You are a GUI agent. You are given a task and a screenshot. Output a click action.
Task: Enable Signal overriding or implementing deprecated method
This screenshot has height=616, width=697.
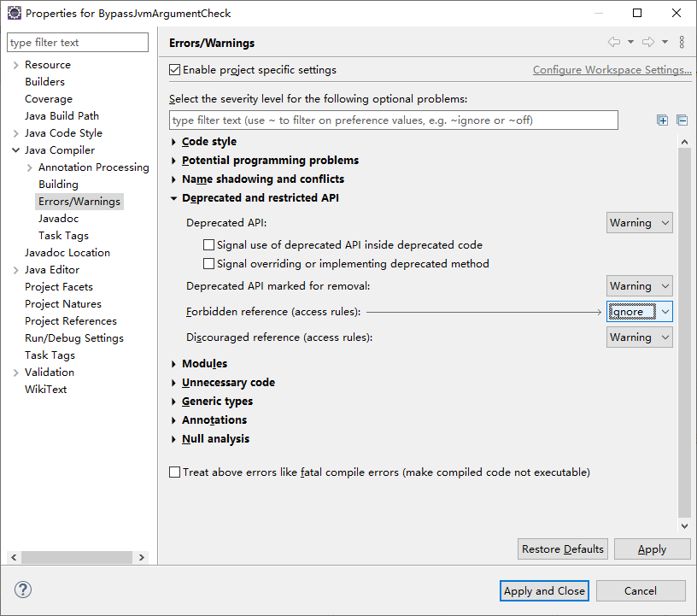(209, 264)
